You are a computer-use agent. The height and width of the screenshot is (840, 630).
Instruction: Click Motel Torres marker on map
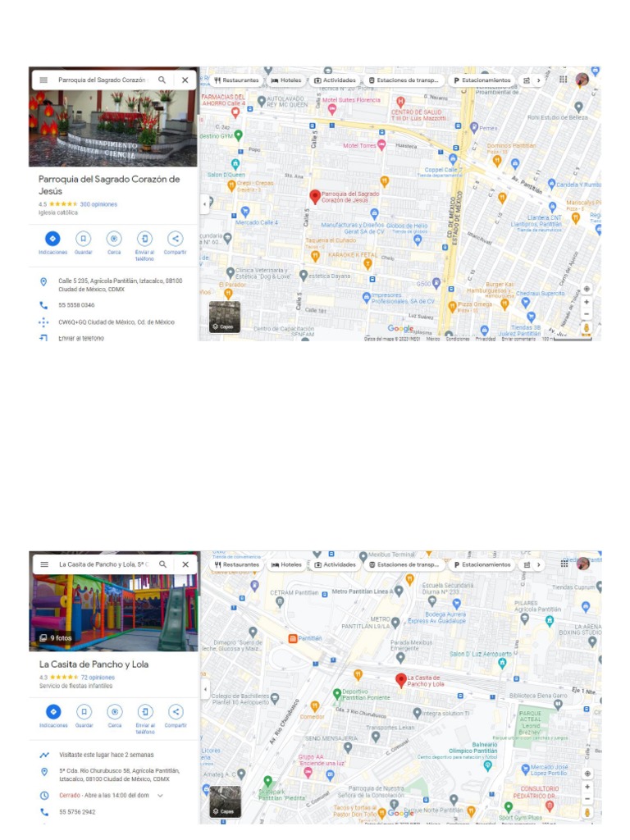click(381, 144)
